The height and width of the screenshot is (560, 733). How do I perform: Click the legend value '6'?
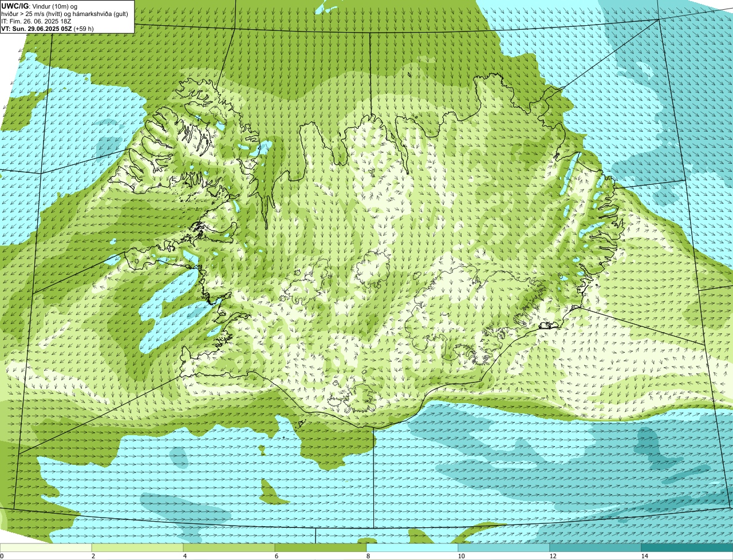[x=276, y=556]
